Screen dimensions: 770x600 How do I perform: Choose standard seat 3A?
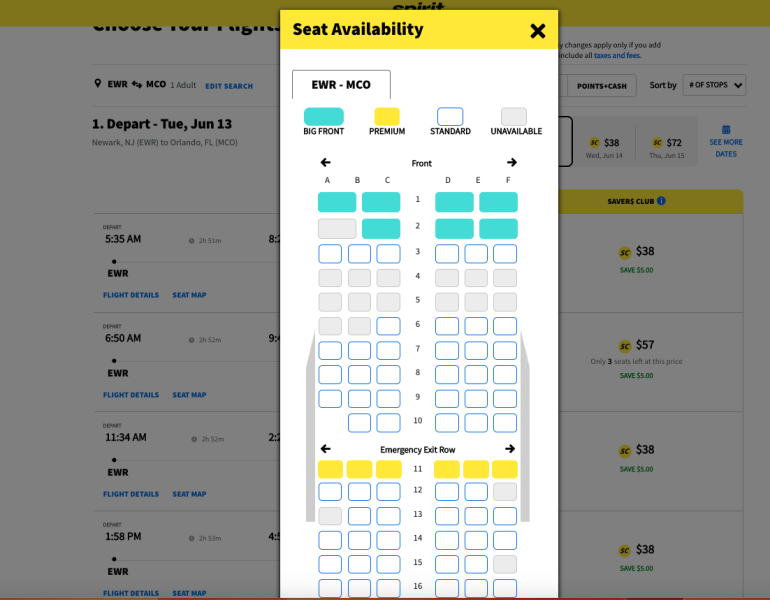coord(330,254)
